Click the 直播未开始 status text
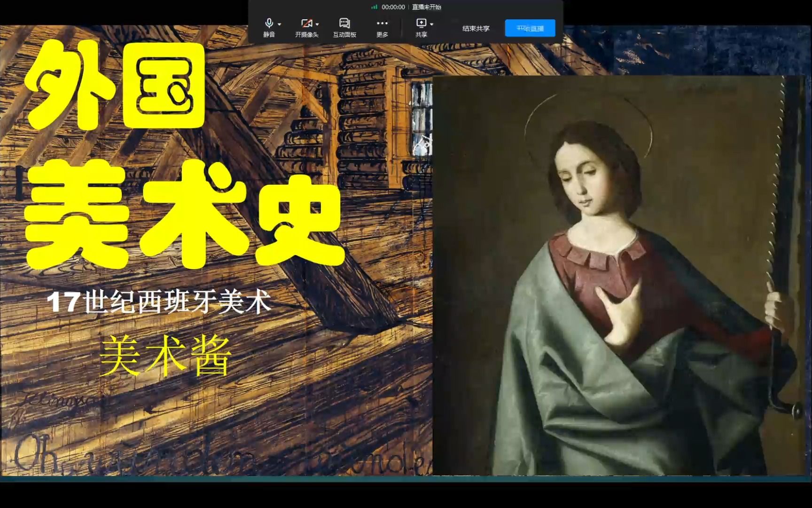The width and height of the screenshot is (812, 508). pyautogui.click(x=427, y=7)
